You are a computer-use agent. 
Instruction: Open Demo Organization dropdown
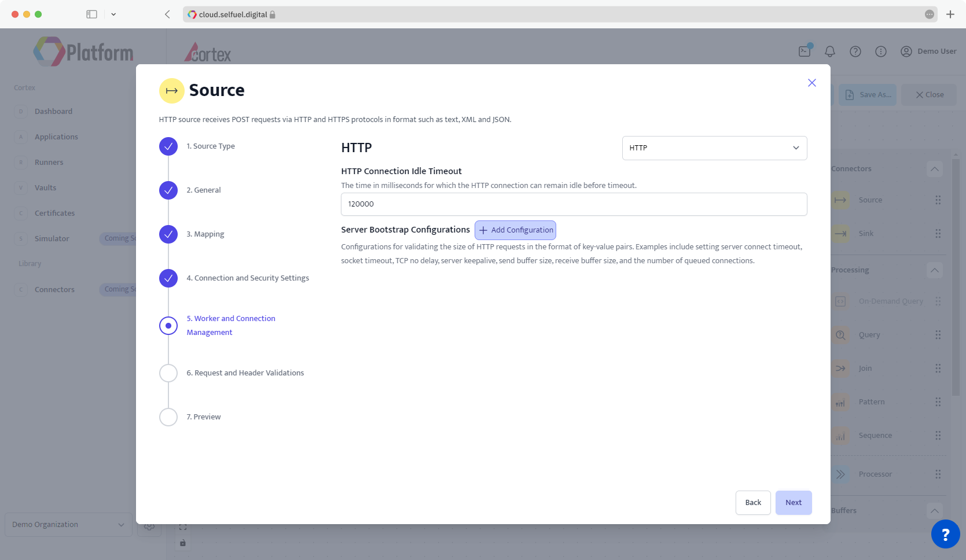68,525
